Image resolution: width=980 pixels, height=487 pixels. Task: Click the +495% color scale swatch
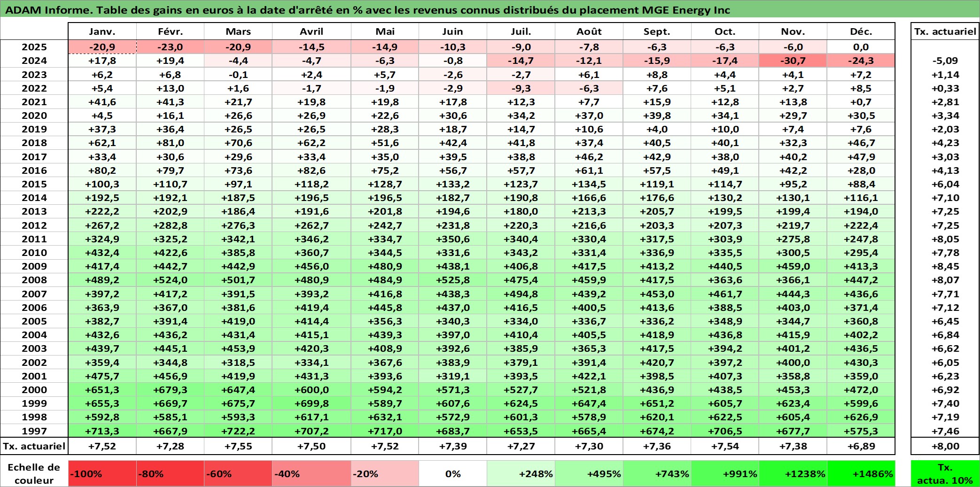click(589, 473)
